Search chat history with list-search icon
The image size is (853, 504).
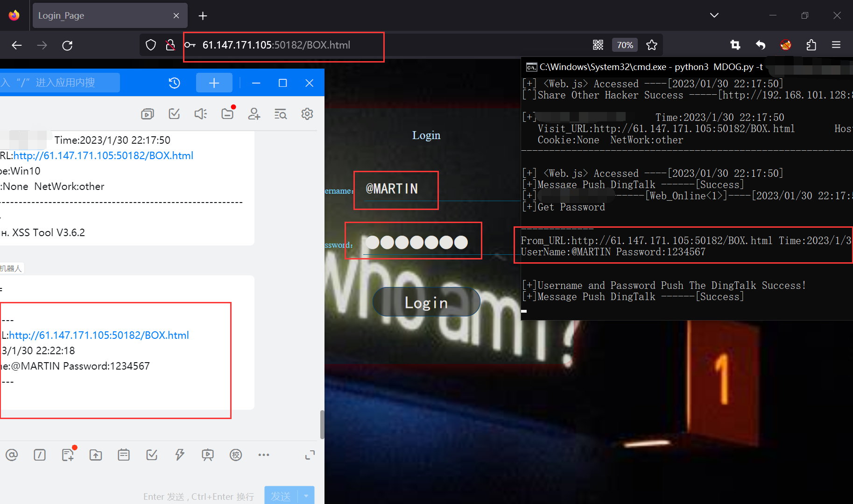(281, 114)
